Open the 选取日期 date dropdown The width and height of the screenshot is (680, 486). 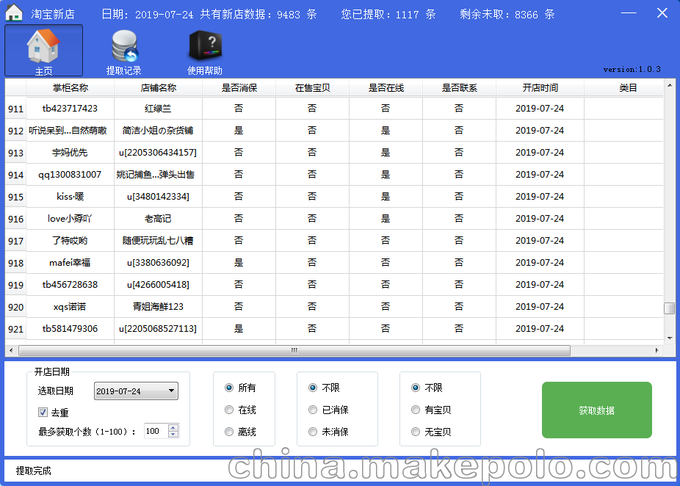pos(136,391)
